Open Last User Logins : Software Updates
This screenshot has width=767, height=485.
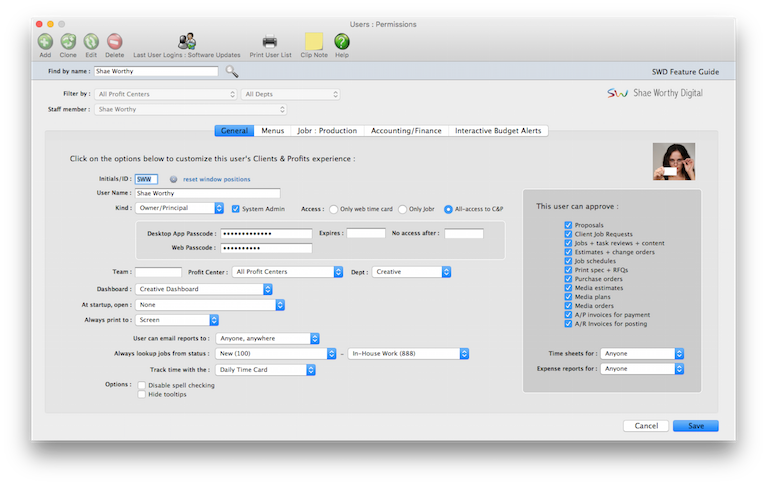click(x=186, y=42)
